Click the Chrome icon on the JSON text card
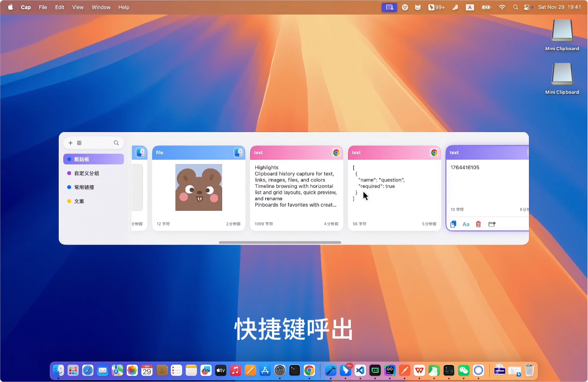588x382 pixels. pos(434,153)
